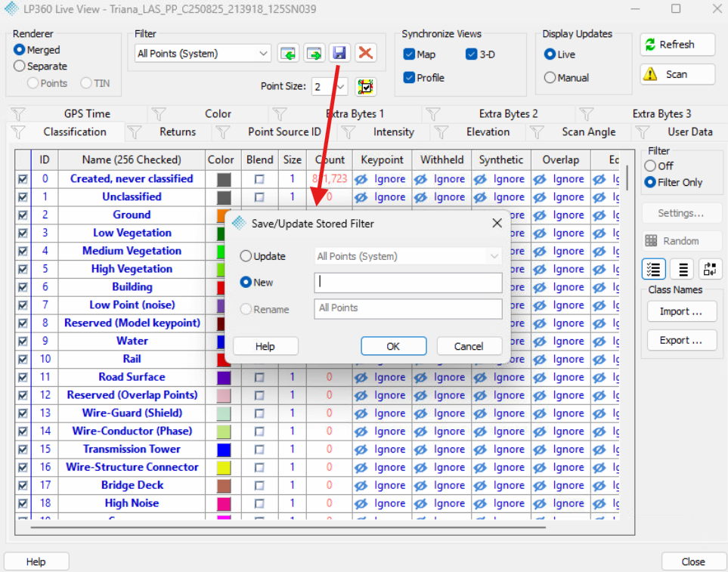Click funnel icon on Extra Bytes 2 tab
The height and width of the screenshot is (572, 728).
[432, 113]
